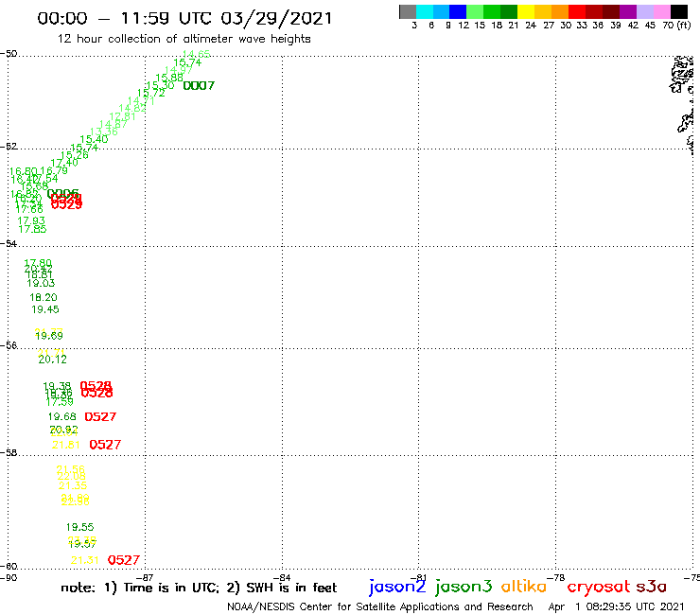Select the orange legend swatch

click(560, 11)
